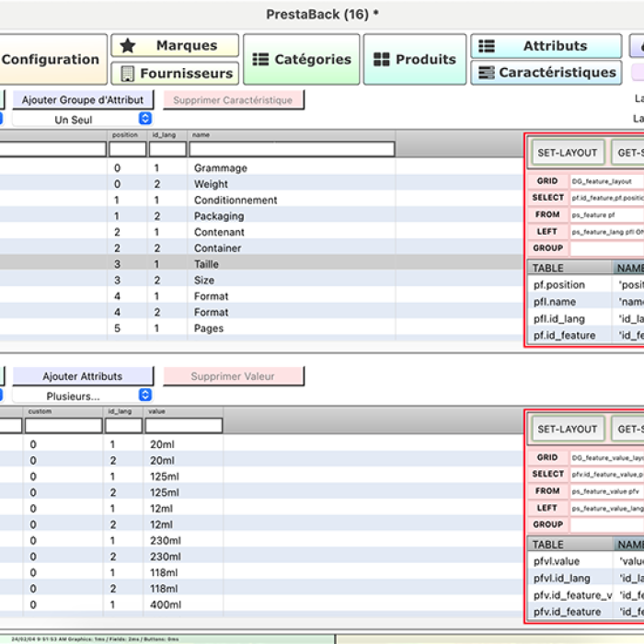Click the Fournisseurs building icon
Image resolution: width=644 pixels, height=644 pixels.
[x=127, y=74]
